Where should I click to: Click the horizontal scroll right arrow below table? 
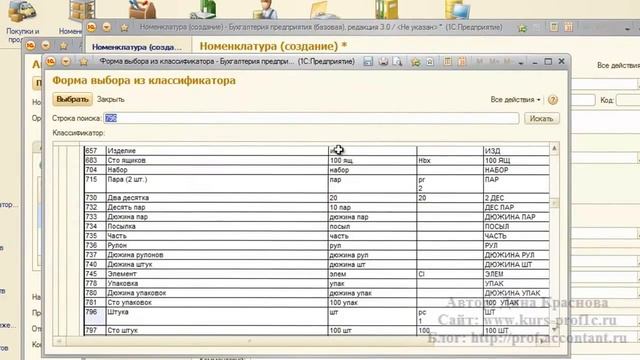[x=543, y=340]
